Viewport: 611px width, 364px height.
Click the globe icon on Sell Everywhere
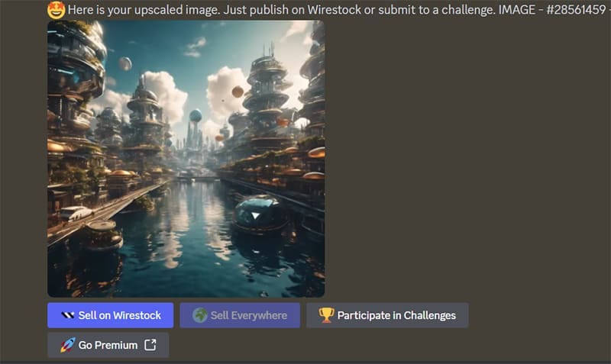coord(200,315)
